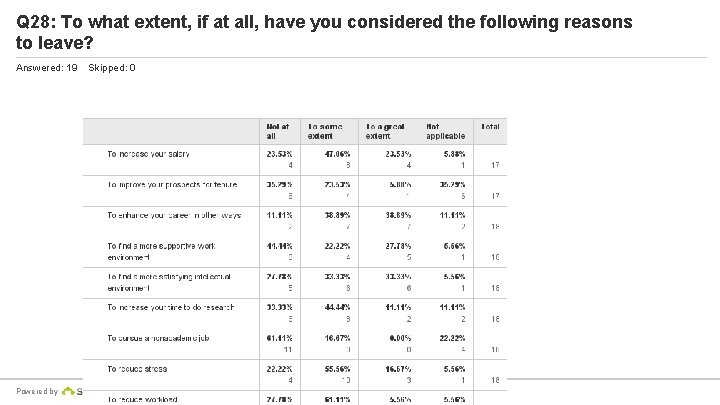This screenshot has height=405, width=720.
Task: Click 'To pursue a nonacademic job' row label
Action: coord(158,338)
